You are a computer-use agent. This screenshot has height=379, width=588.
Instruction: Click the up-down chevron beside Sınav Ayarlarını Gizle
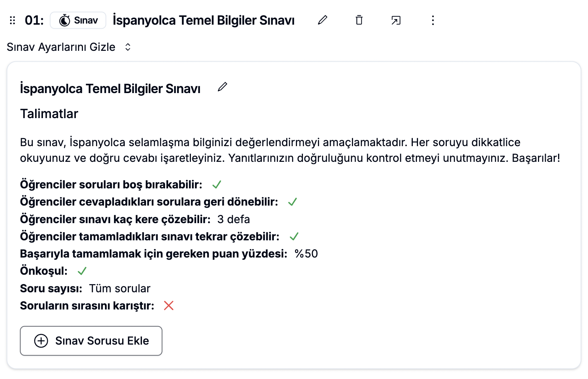tap(128, 47)
